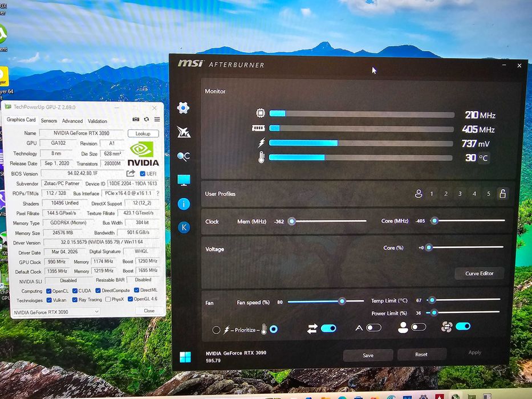Click the temperature unit °C button
532x399 pixels.
click(x=483, y=158)
